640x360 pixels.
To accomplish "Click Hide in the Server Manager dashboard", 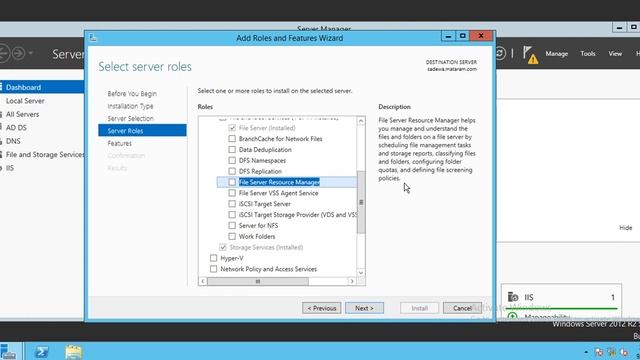I will [x=625, y=228].
